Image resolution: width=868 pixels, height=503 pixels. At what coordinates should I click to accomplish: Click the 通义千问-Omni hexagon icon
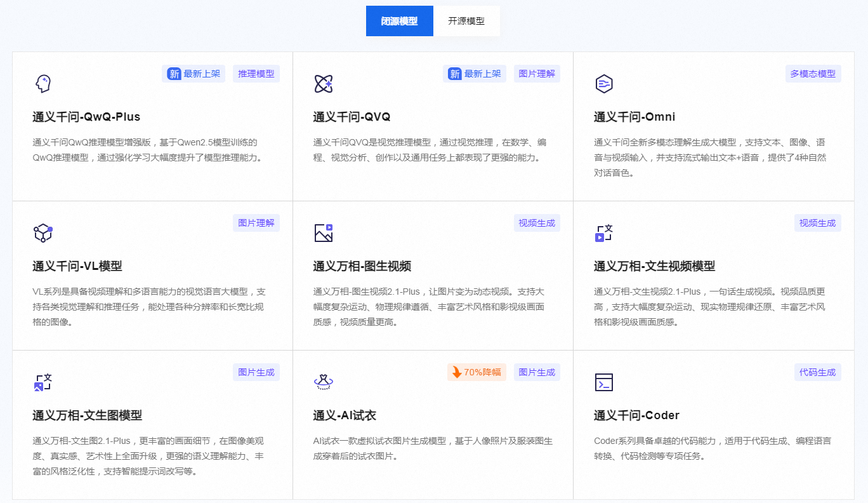coord(603,83)
